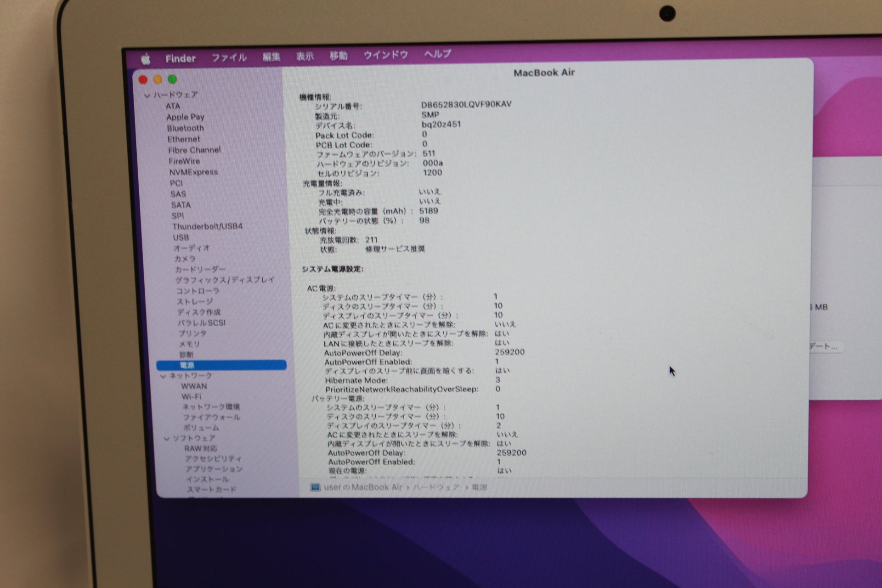This screenshot has height=588, width=882.
Task: Open the 編集 menu
Action: [x=271, y=57]
